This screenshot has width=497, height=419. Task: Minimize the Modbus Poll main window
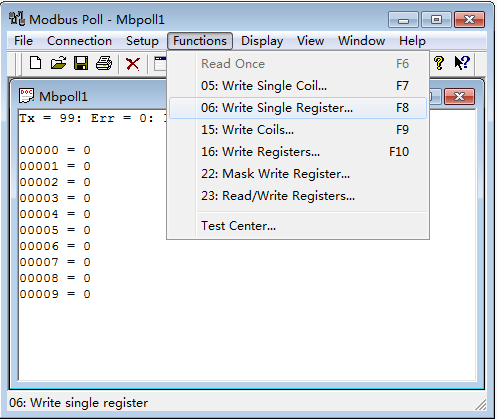point(403,20)
